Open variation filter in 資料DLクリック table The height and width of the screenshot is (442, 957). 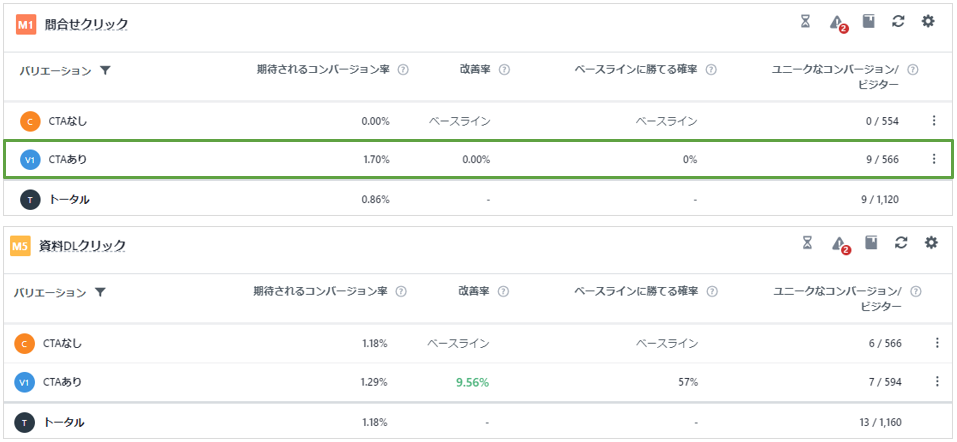101,293
